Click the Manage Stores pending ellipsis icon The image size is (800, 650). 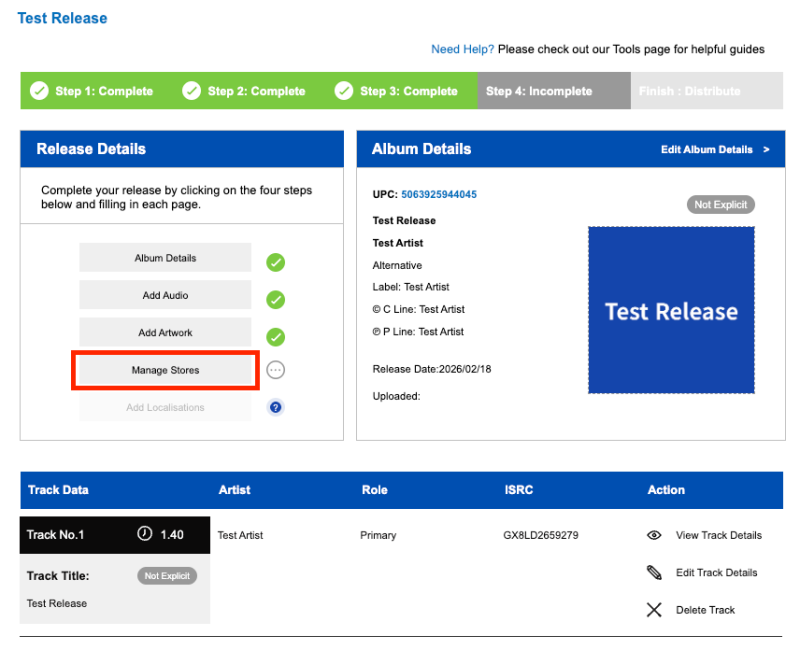[x=276, y=370]
